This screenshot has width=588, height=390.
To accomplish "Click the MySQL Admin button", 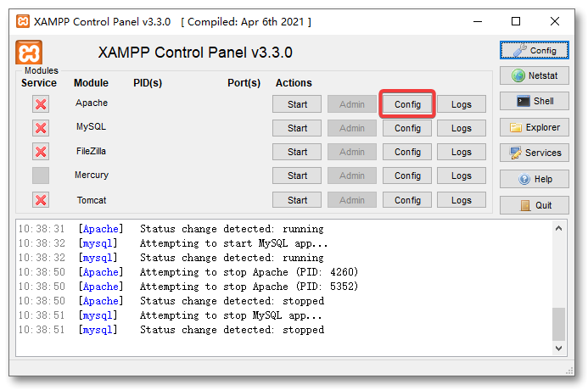I will [352, 128].
